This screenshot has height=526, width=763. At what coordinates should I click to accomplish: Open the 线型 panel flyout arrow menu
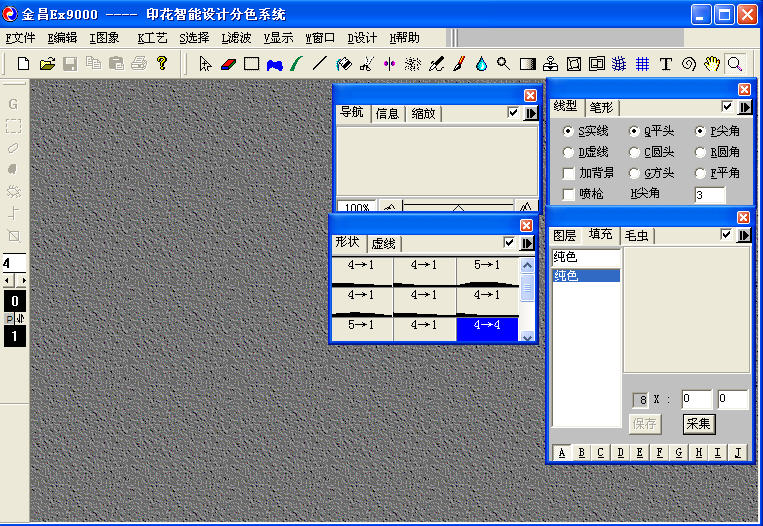[x=744, y=107]
